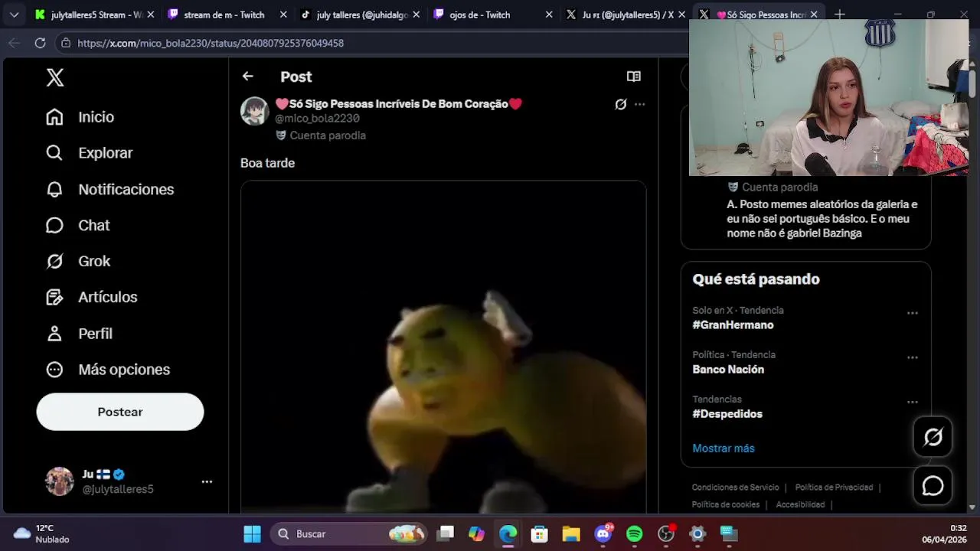Open Notificaciones in the sidebar

109,189
